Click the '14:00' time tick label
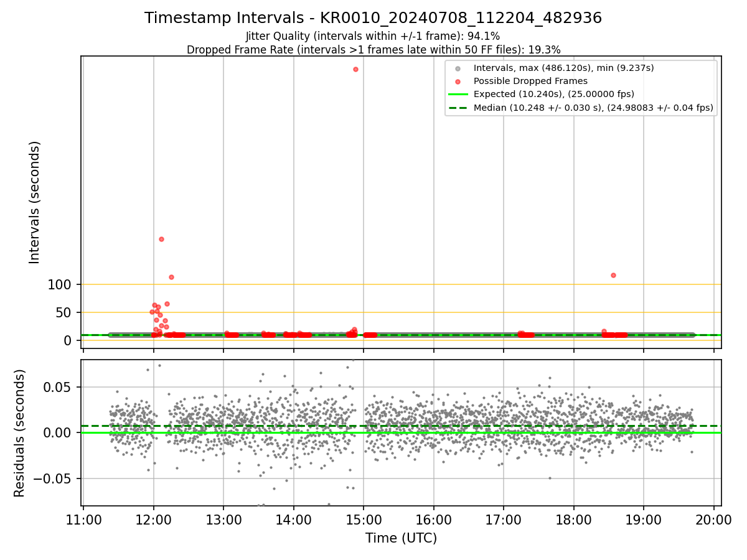Viewport: 747px width, 560px height. pyautogui.click(x=294, y=520)
